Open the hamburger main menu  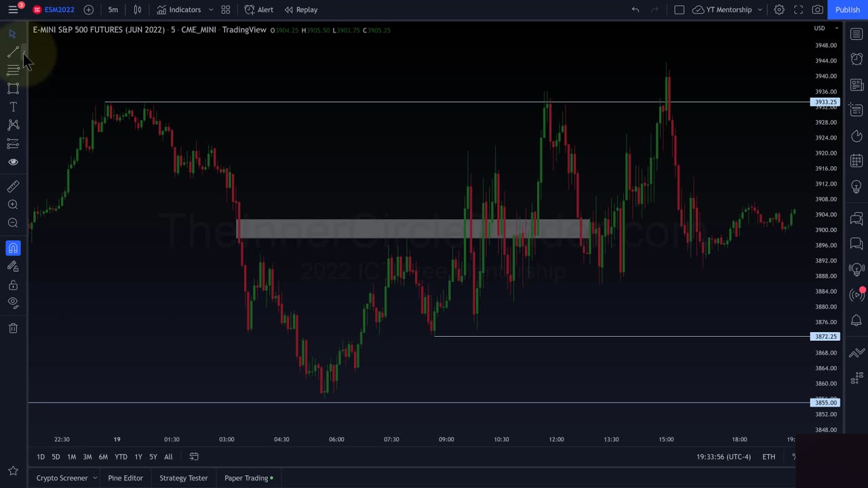coord(13,9)
